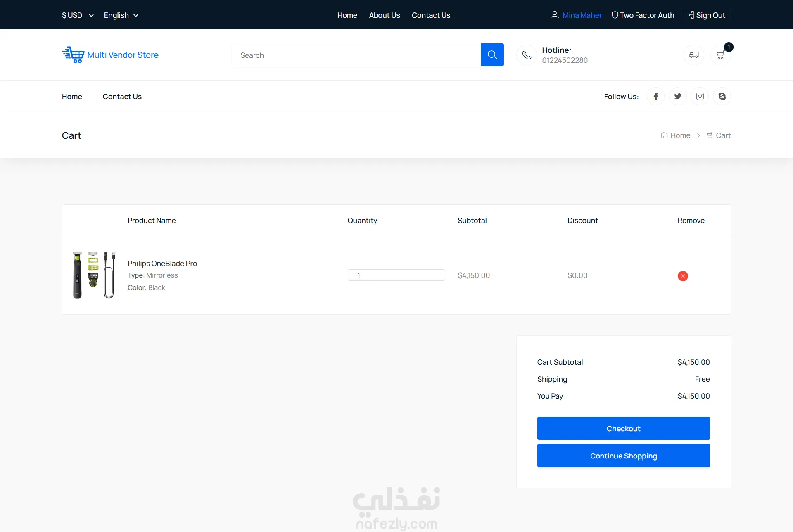Click the Subtotal column header
The image size is (793, 532).
pyautogui.click(x=472, y=221)
